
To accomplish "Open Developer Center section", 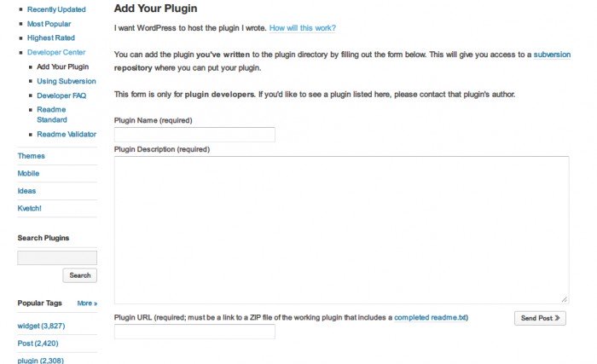I will coord(56,52).
